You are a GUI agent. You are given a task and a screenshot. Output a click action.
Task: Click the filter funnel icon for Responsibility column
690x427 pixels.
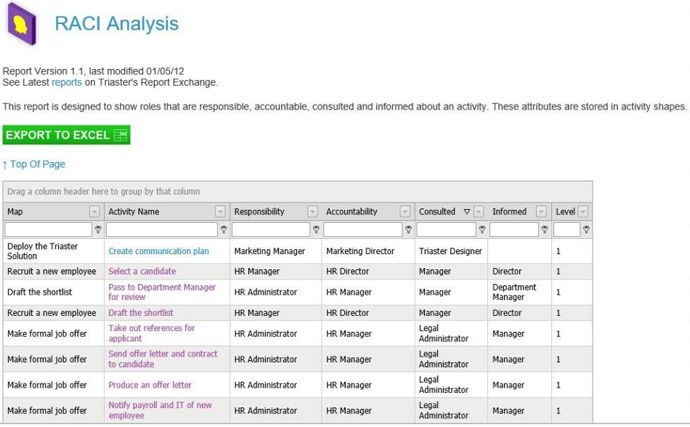pos(316,229)
